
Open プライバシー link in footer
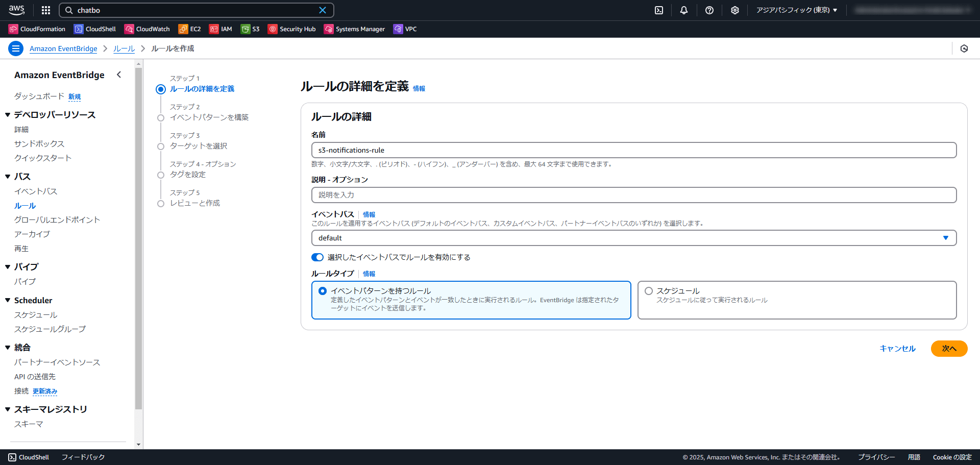pos(876,457)
